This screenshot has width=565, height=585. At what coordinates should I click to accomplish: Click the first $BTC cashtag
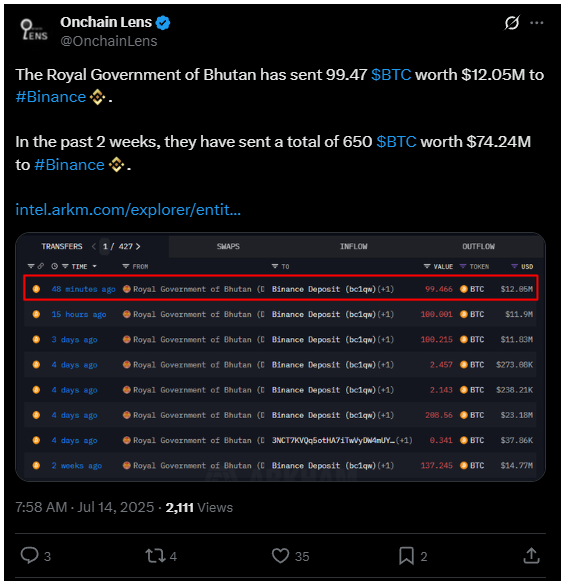click(x=391, y=75)
